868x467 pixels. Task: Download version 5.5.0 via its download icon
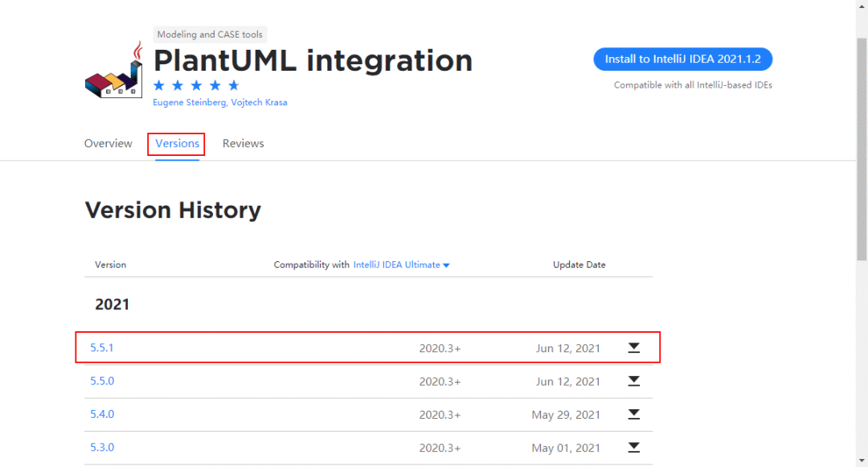[633, 381]
